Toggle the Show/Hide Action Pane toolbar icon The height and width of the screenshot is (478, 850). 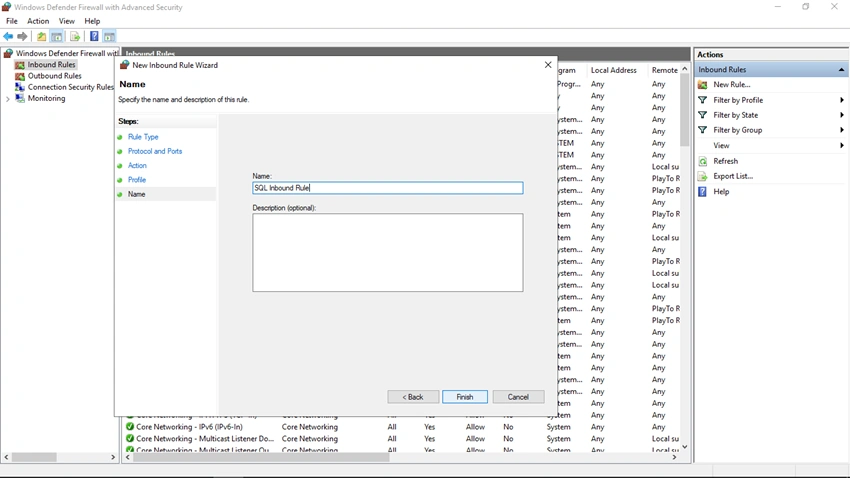tap(109, 37)
